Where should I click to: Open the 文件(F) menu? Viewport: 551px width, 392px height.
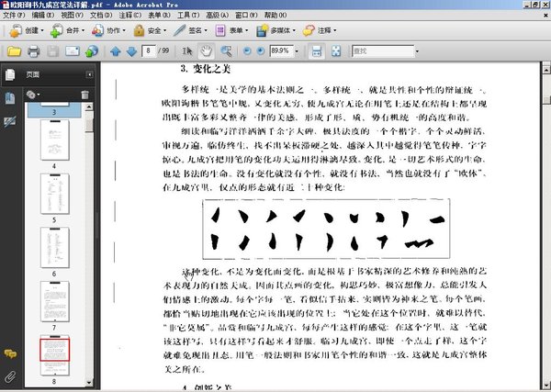[x=14, y=15]
